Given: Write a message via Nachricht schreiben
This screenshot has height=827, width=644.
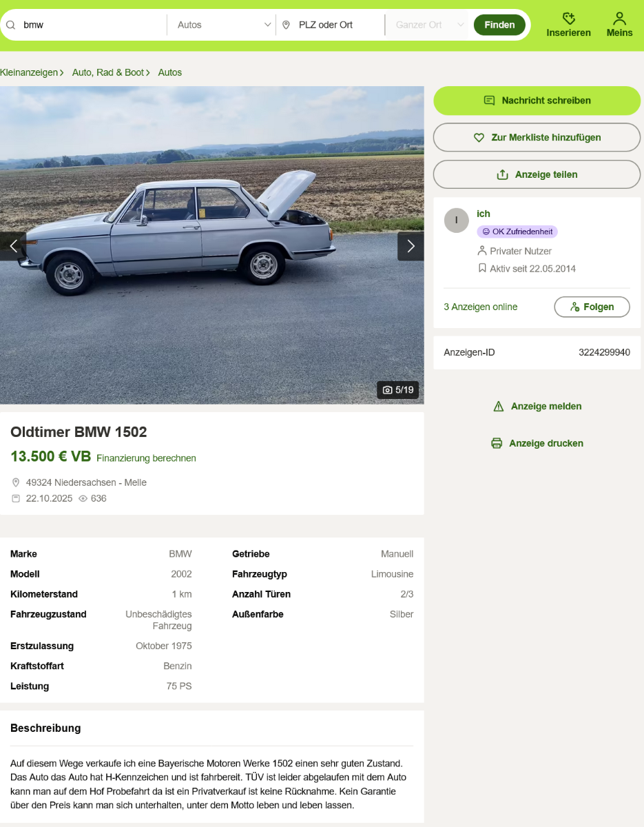Looking at the screenshot, I should pos(537,101).
